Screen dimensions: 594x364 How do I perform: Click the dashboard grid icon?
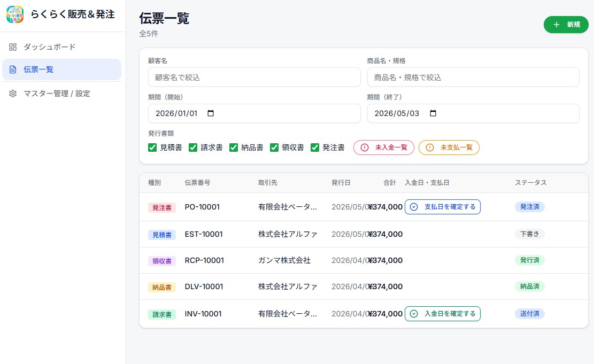point(13,47)
